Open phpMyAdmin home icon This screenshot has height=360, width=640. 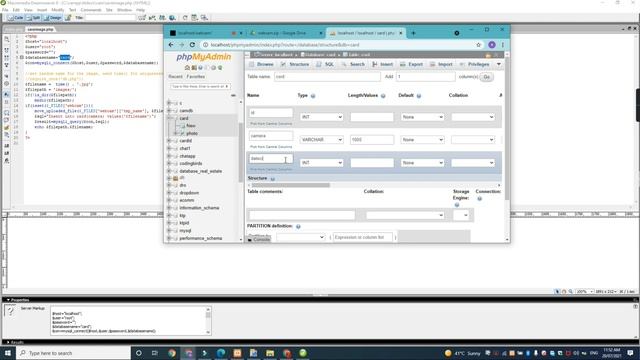coord(187,68)
